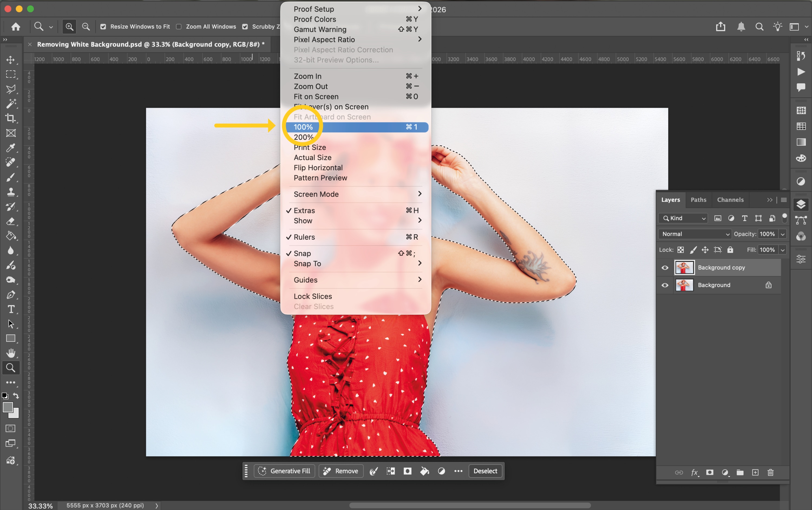This screenshot has width=812, height=510.
Task: Click the Deselect button
Action: click(485, 471)
